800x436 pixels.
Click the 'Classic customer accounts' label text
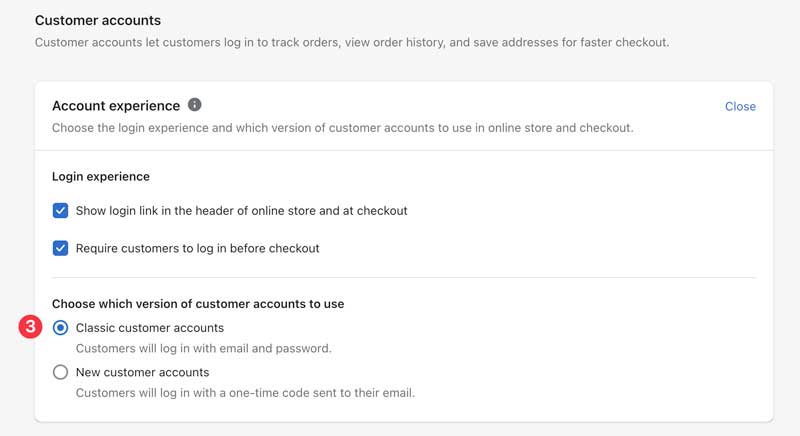[150, 328]
